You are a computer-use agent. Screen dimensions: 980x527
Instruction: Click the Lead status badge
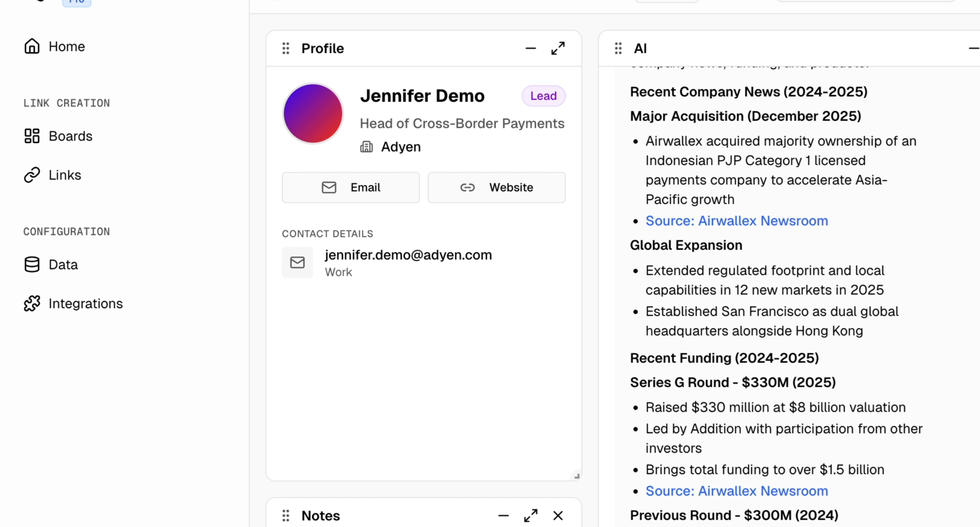(543, 96)
